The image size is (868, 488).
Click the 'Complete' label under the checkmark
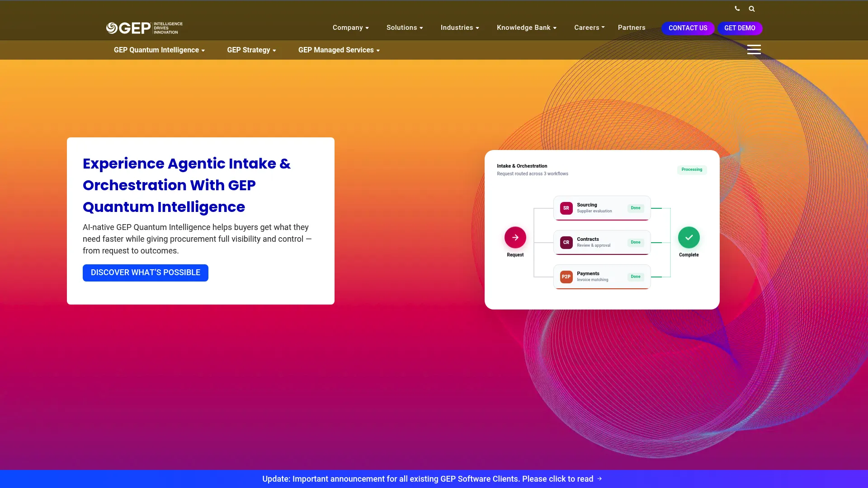coord(689,255)
